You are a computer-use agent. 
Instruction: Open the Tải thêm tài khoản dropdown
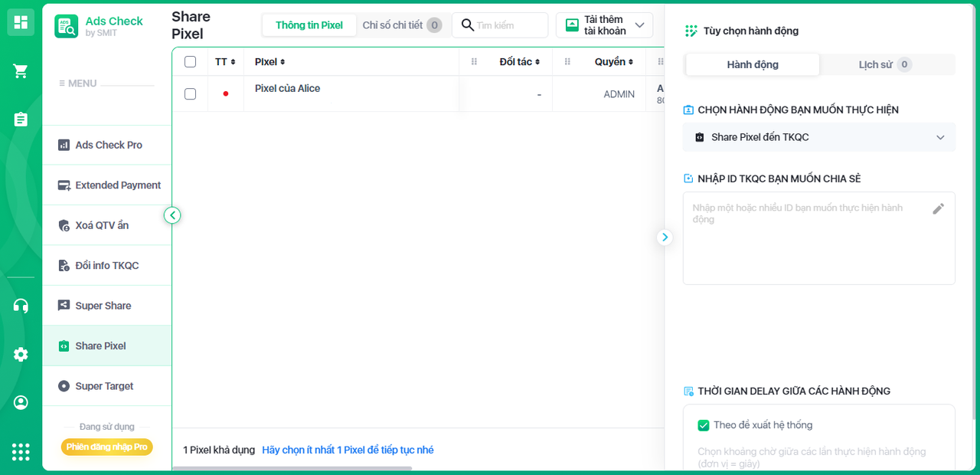point(604,25)
